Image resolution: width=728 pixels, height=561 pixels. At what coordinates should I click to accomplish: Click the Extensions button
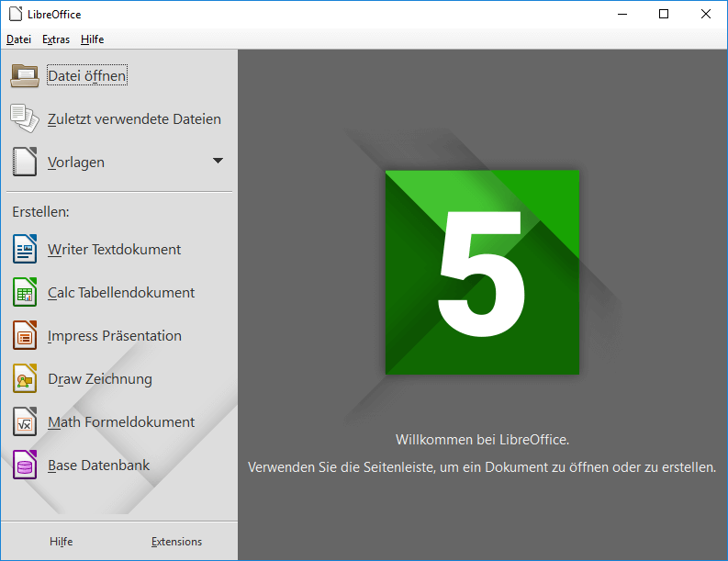click(176, 542)
